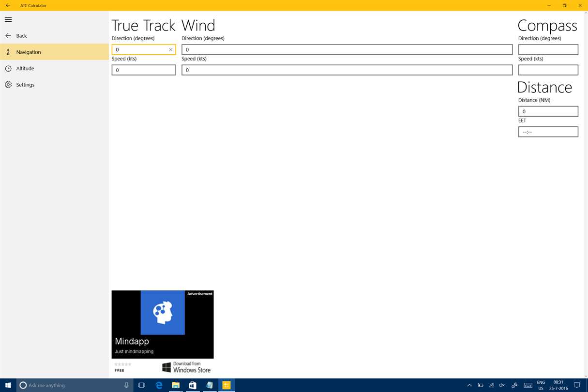Open the touch keyboard icon

(x=528, y=385)
